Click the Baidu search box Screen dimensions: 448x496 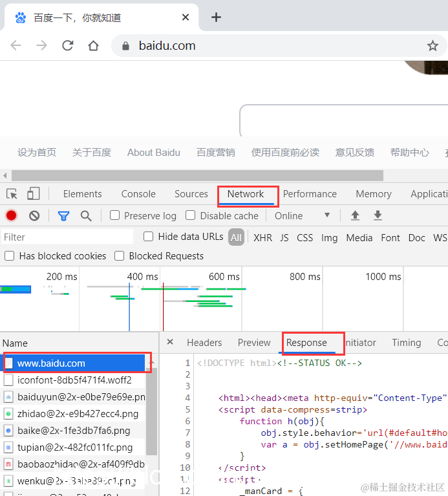tap(344, 120)
